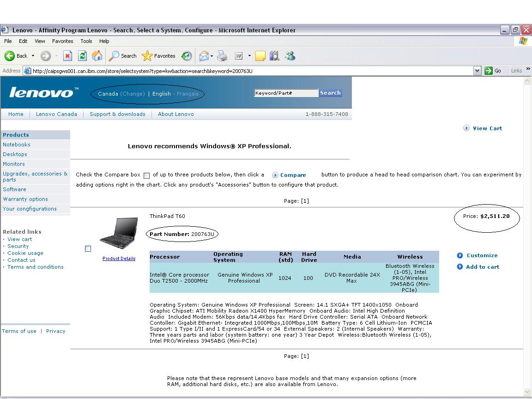Click the page icon in address bar
The height and width of the screenshot is (399, 532).
click(28, 71)
